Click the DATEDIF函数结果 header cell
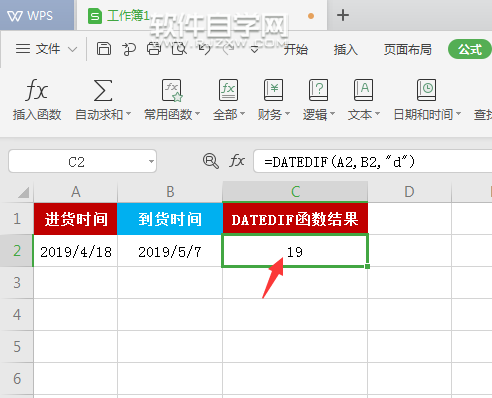The width and height of the screenshot is (492, 398). 295,219
